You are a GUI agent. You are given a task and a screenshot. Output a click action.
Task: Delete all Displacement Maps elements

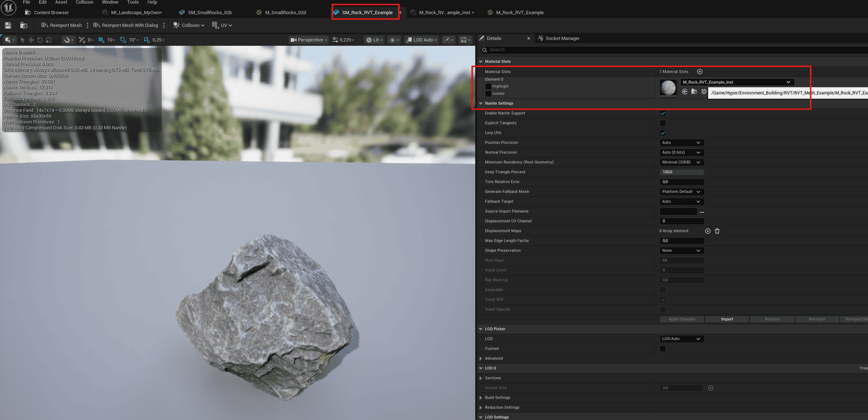tap(717, 231)
